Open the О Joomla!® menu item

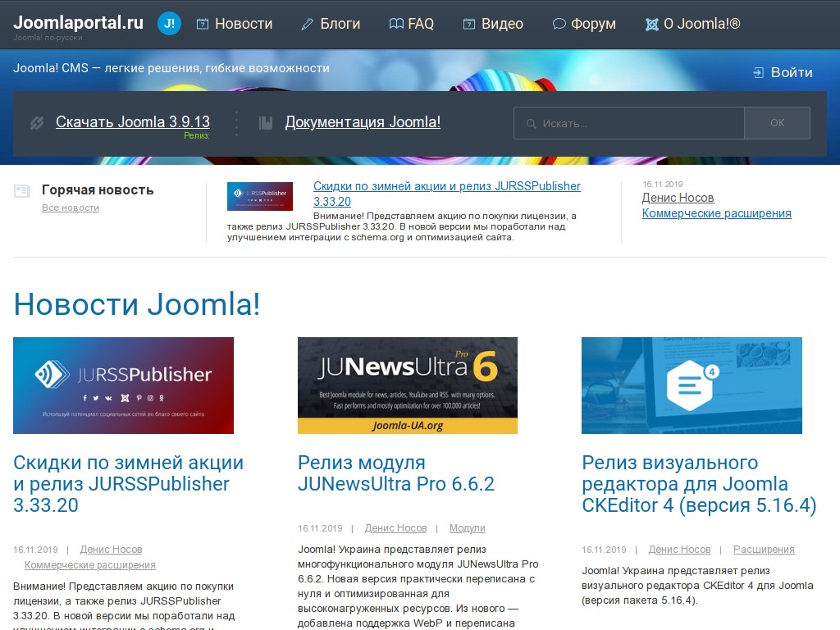point(702,24)
